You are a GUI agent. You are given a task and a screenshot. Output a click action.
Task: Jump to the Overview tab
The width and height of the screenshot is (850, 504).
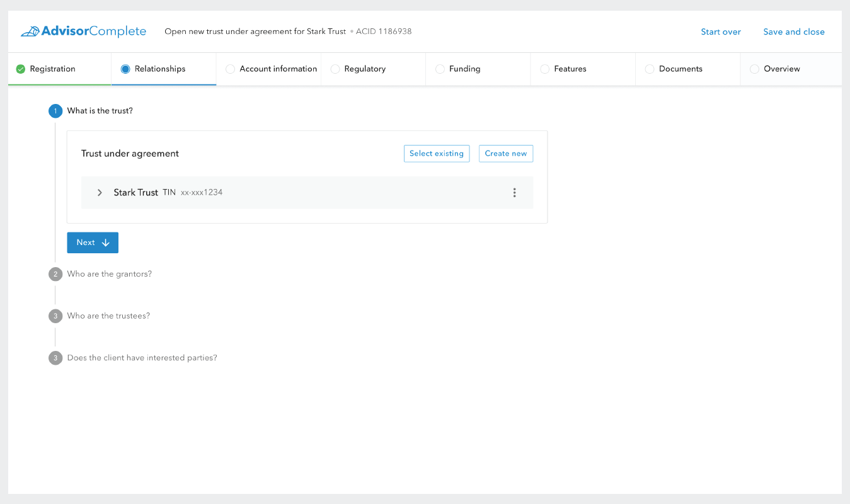coord(781,69)
